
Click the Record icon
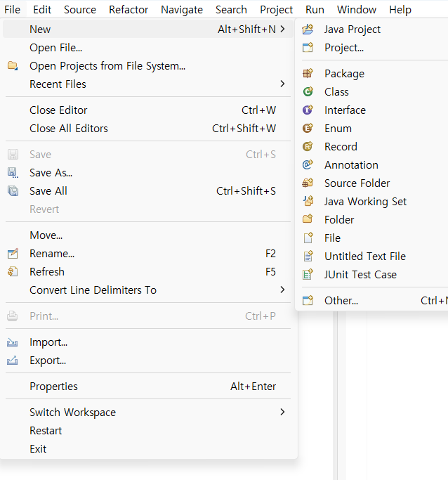(308, 147)
